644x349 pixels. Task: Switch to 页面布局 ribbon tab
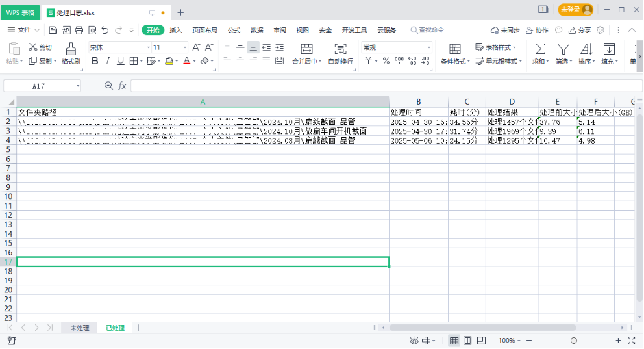tap(204, 30)
